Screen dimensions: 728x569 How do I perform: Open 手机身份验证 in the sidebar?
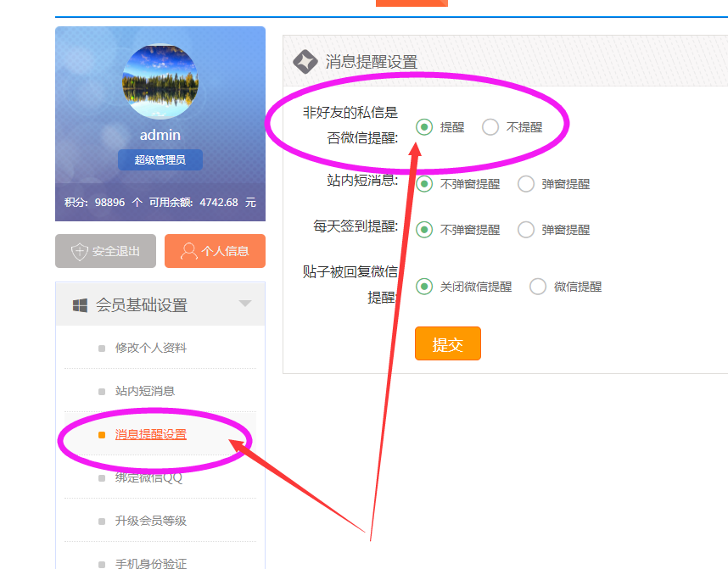tap(150, 563)
